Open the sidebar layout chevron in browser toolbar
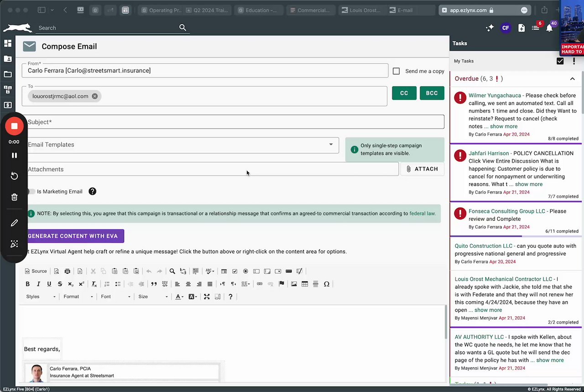Viewport: 584px width, 392px height. (x=52, y=10)
